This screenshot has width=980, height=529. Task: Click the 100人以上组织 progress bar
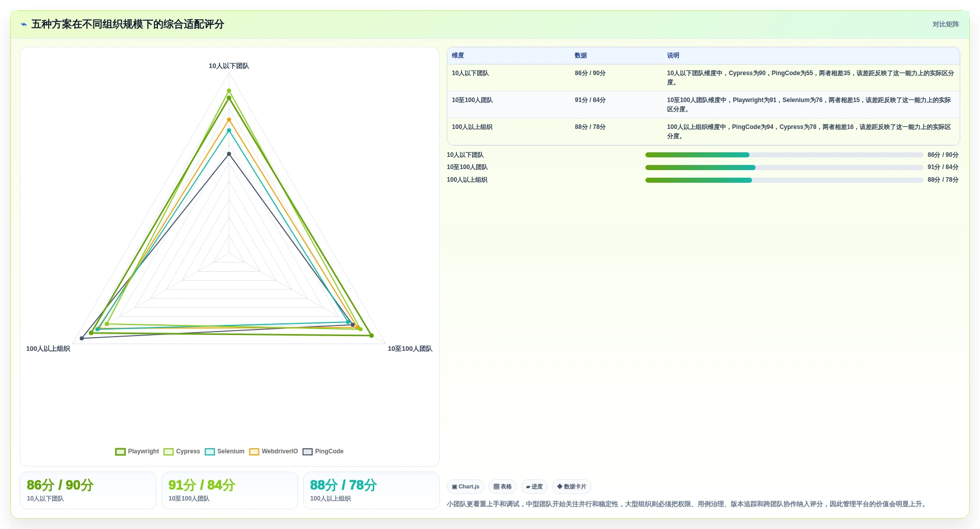point(784,180)
